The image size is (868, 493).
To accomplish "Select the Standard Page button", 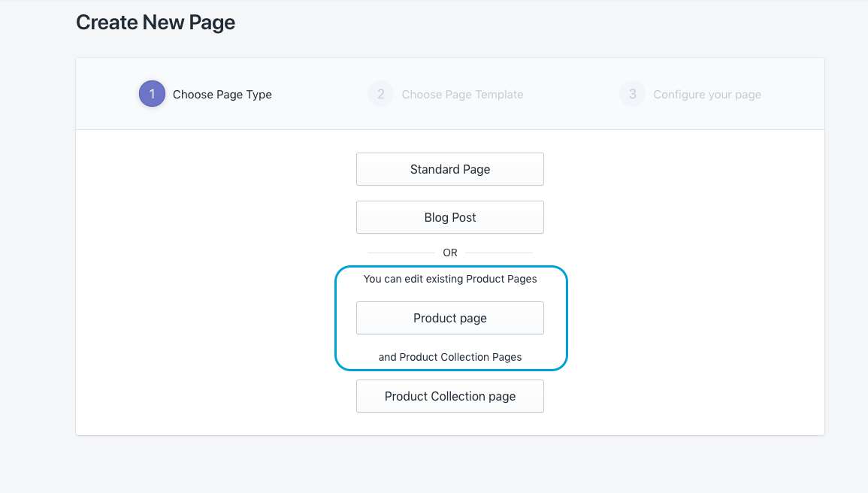I will pyautogui.click(x=450, y=169).
